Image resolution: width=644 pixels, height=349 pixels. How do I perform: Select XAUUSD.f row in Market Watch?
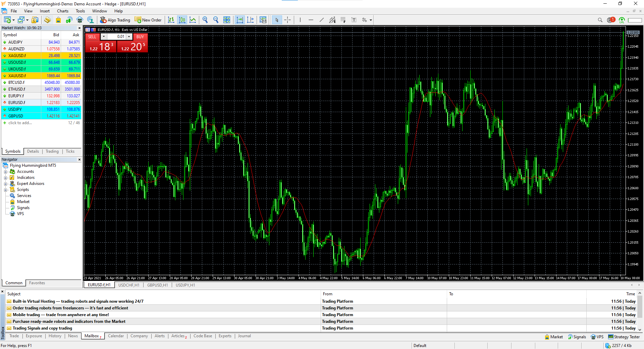41,76
